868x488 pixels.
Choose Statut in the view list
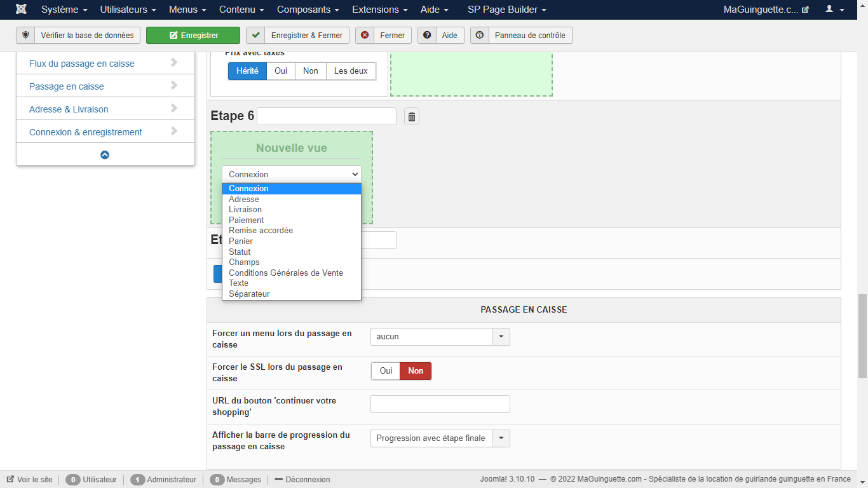click(292, 252)
